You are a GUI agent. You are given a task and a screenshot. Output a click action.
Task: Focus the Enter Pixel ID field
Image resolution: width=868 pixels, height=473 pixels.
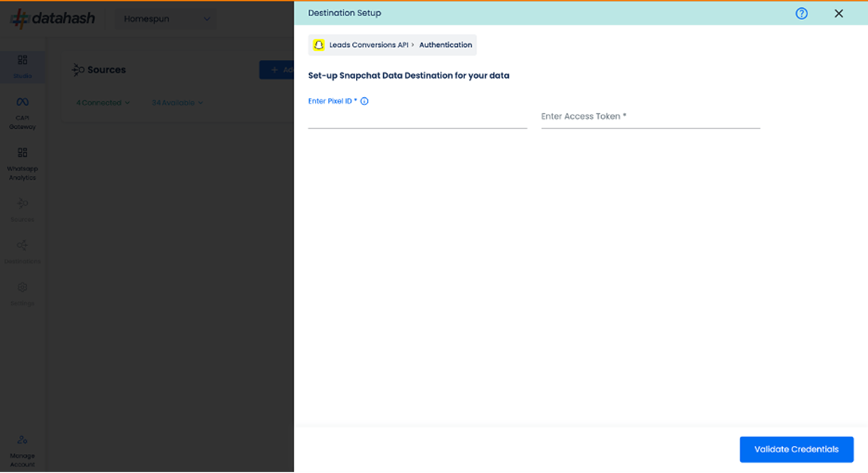point(417,116)
